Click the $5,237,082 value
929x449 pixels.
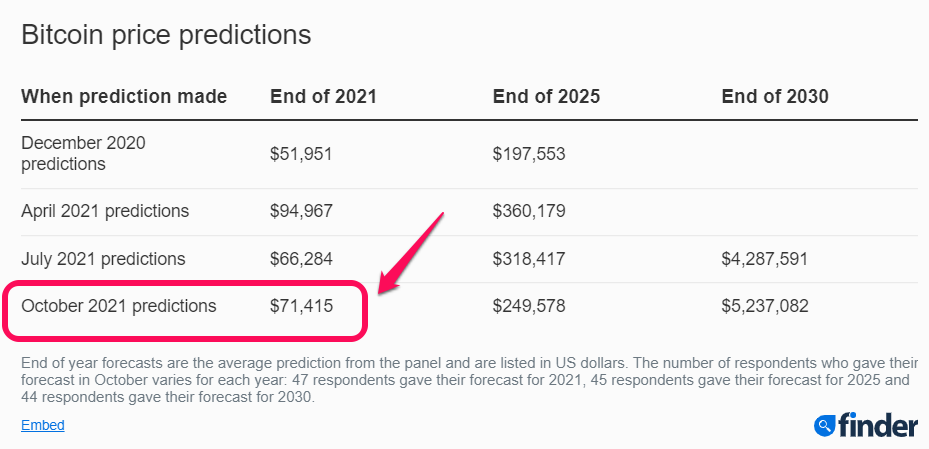pos(764,306)
